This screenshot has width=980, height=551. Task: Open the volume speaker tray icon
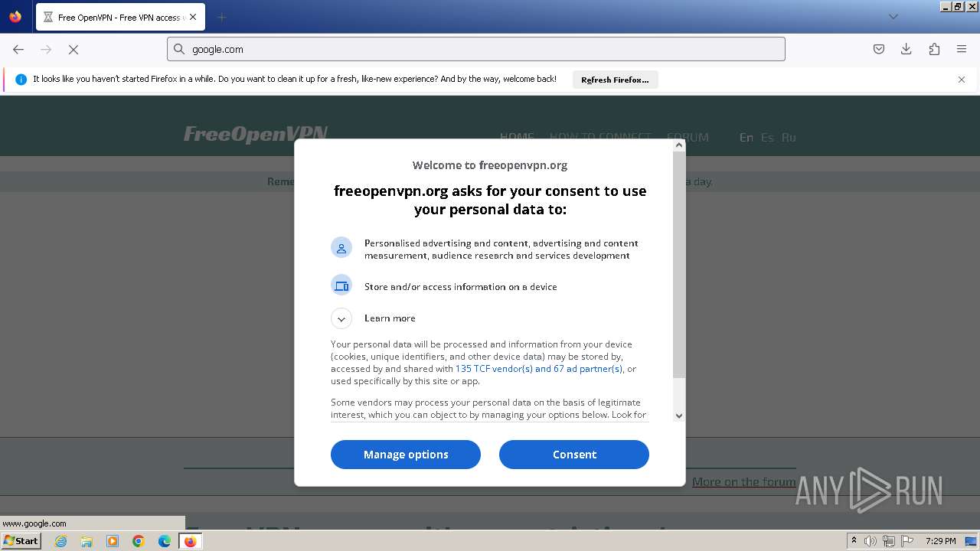click(871, 541)
